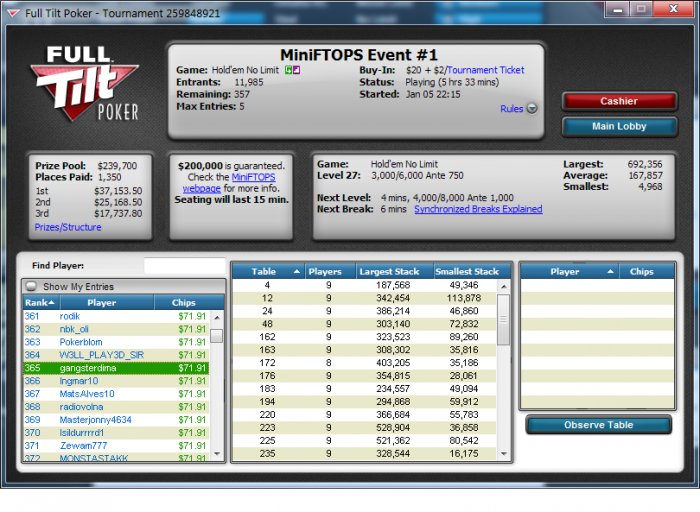
Task: Click the title bar Full Tilt icon
Action: click(13, 13)
